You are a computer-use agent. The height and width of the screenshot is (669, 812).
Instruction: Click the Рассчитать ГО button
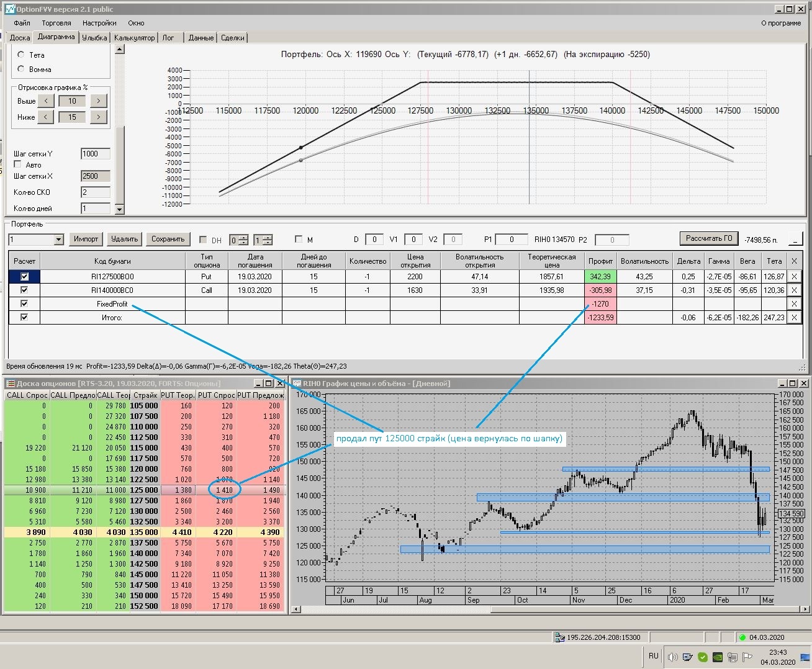[x=710, y=238]
